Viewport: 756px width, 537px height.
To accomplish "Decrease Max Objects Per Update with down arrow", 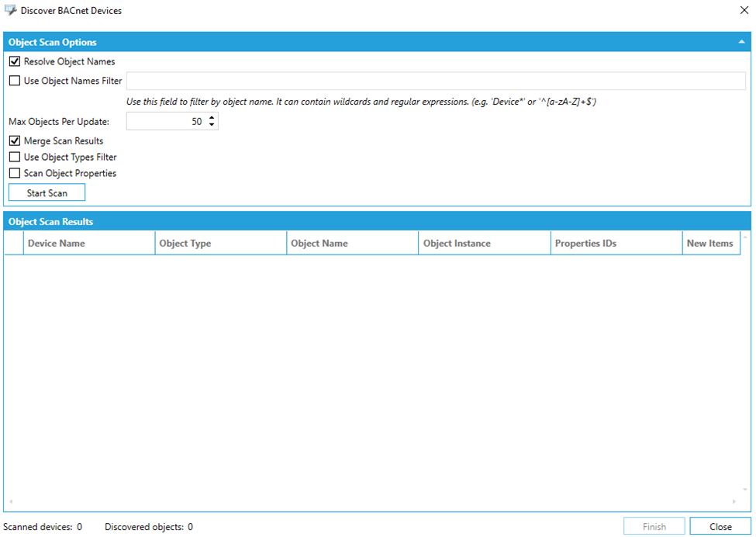I will 212,126.
